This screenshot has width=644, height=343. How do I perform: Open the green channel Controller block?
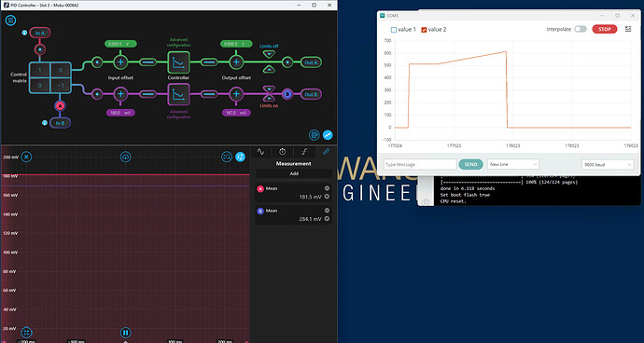click(x=178, y=62)
